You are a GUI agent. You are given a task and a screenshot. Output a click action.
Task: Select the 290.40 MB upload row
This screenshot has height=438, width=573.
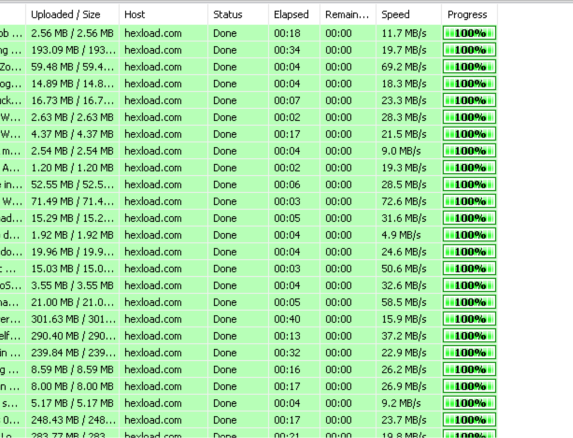point(248,336)
